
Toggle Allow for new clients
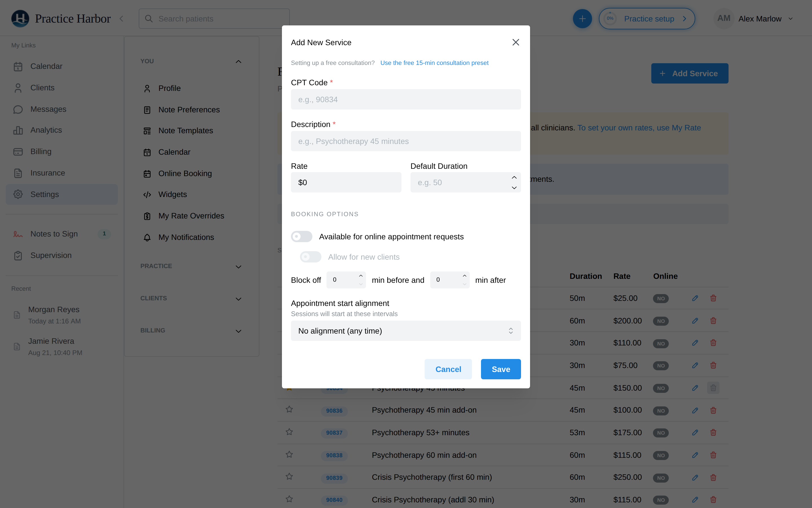pos(310,257)
